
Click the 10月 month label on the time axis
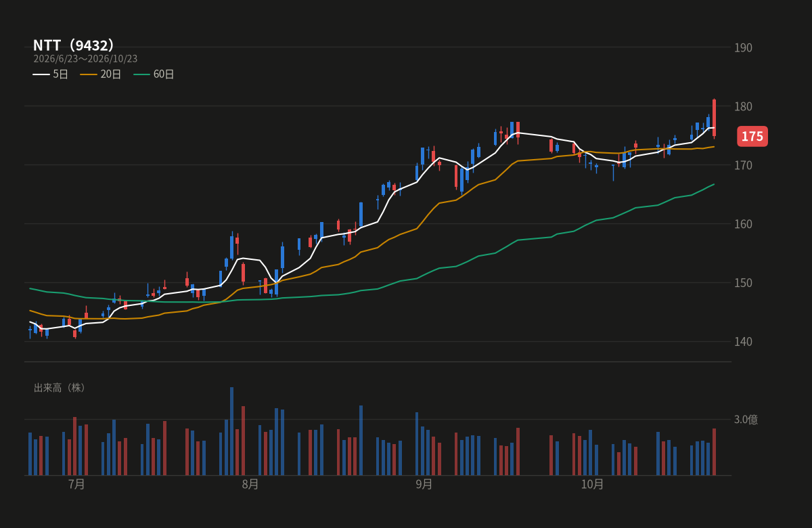point(592,484)
